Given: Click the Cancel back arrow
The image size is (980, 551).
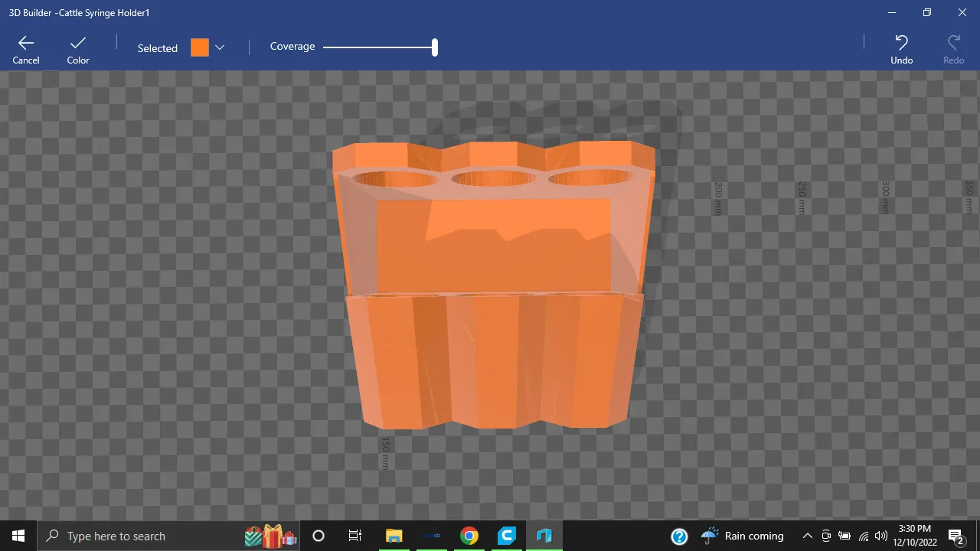Looking at the screenshot, I should (x=26, y=48).
